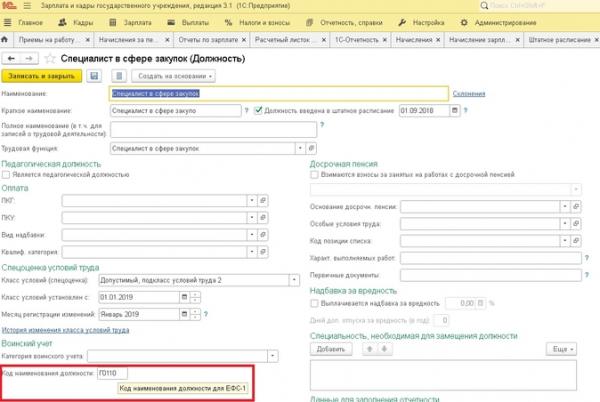Open the ПКГ linked record icon

click(x=262, y=200)
